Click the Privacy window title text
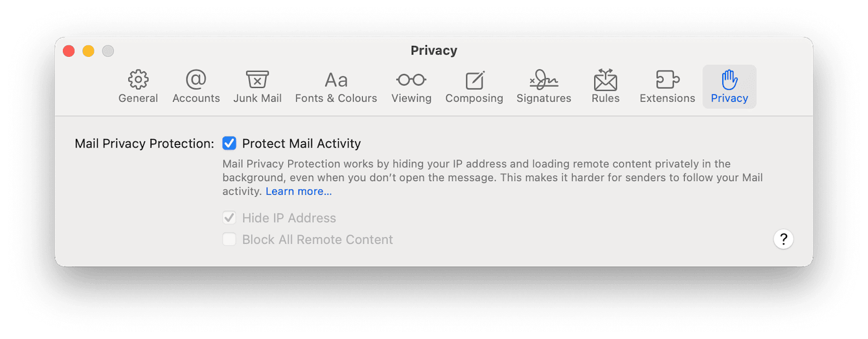The width and height of the screenshot is (868, 339). point(434,50)
